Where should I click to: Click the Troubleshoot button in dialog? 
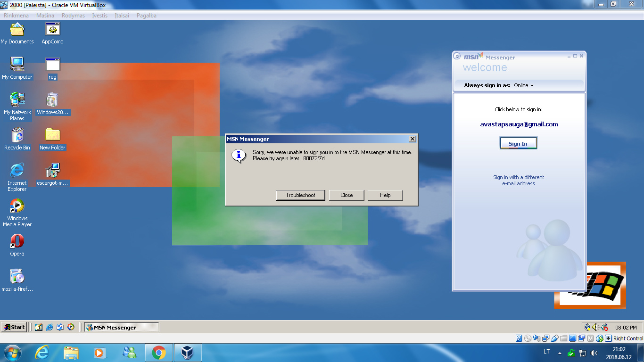(x=300, y=195)
